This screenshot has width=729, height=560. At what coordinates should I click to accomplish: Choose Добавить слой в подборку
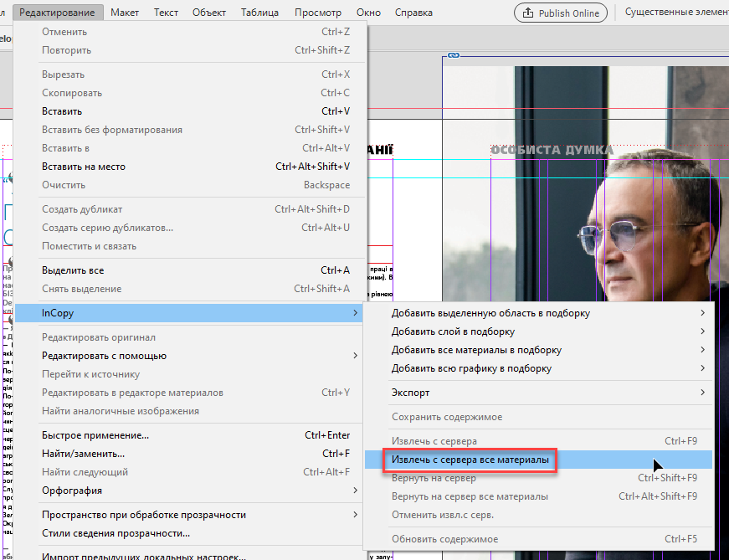tap(538, 331)
